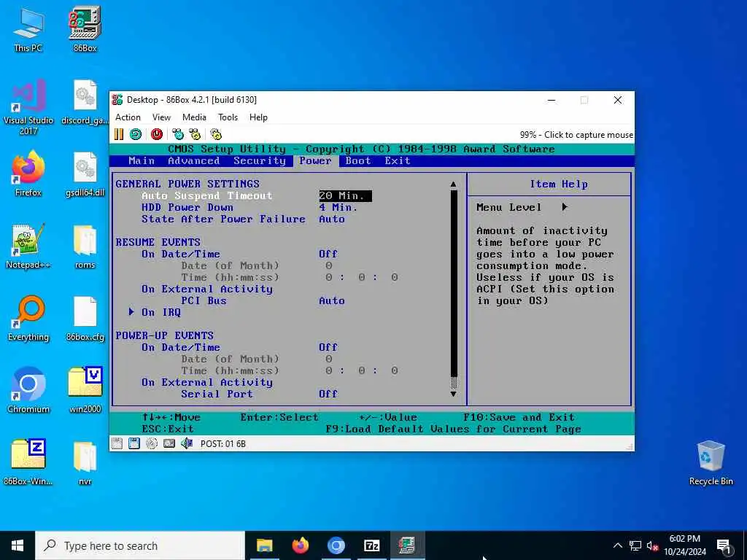Viewport: 747px width, 560px height.
Task: Click the speaker sound icon in the status bar
Action: pyautogui.click(x=187, y=443)
